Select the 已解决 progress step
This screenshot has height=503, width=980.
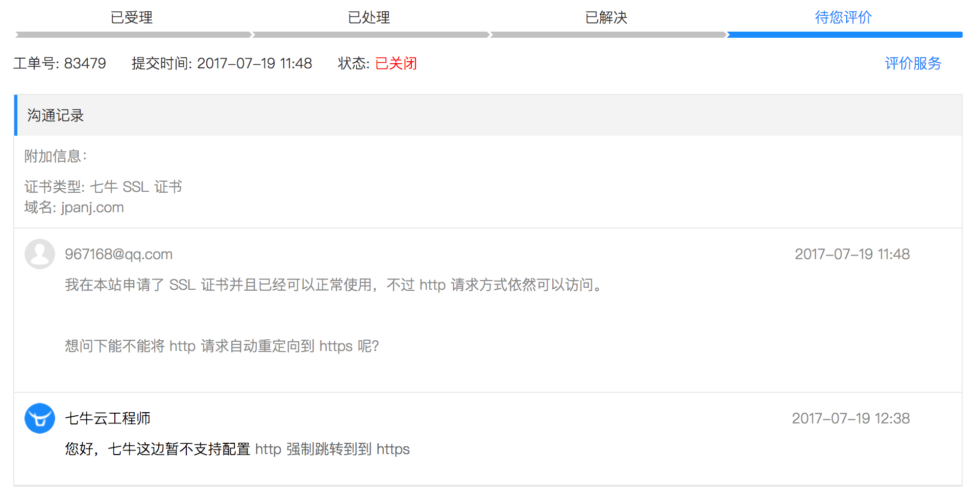[x=606, y=17]
